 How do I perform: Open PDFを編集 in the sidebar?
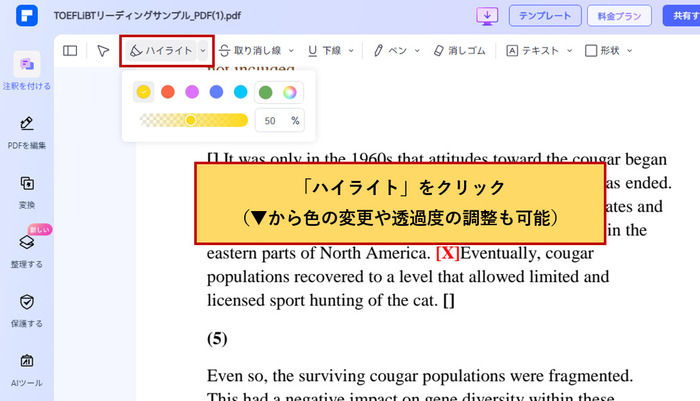click(28, 131)
